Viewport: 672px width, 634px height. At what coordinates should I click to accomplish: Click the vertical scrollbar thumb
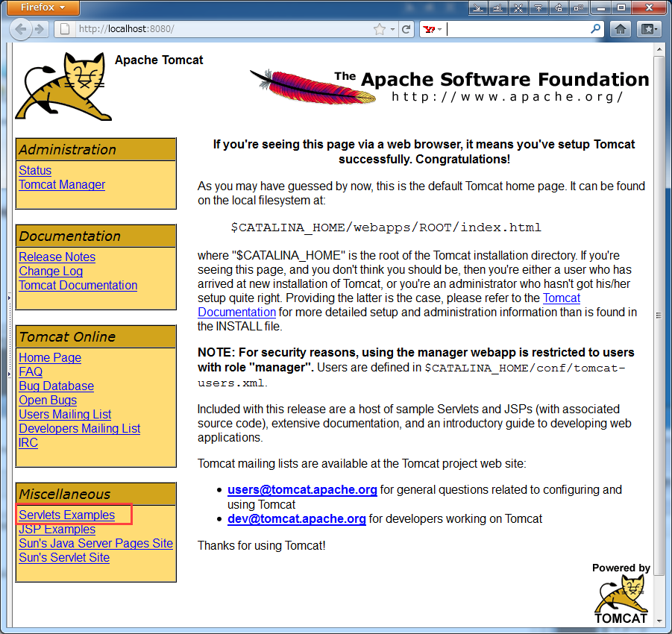(x=659, y=315)
